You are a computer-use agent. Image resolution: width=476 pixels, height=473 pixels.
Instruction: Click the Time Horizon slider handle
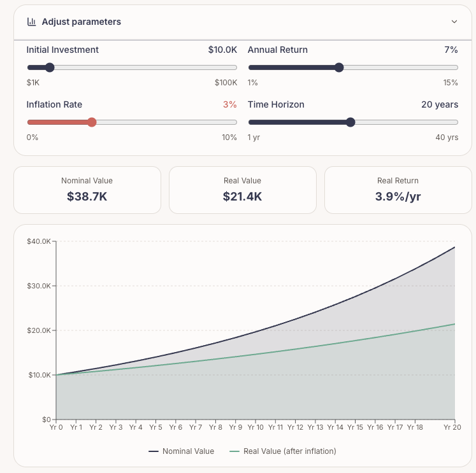point(350,122)
